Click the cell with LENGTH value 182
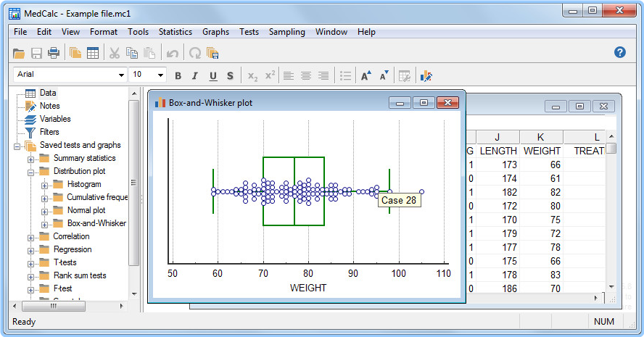This screenshot has width=644, height=337. click(498, 192)
